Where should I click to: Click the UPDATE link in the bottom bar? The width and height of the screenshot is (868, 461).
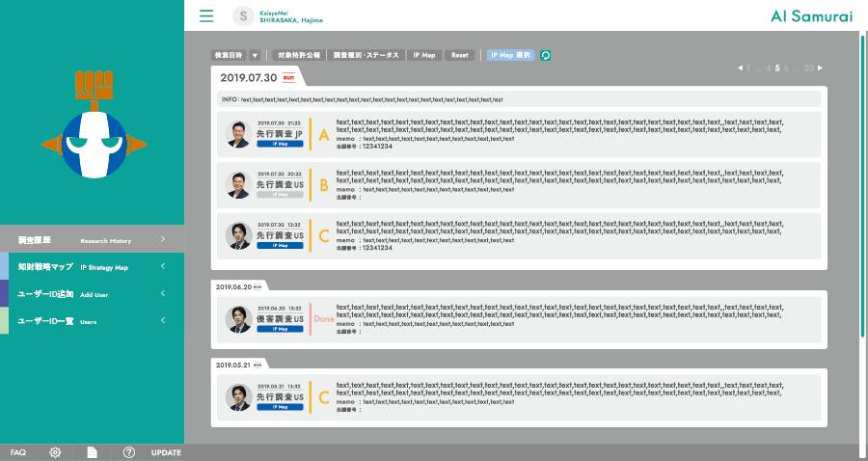click(166, 452)
